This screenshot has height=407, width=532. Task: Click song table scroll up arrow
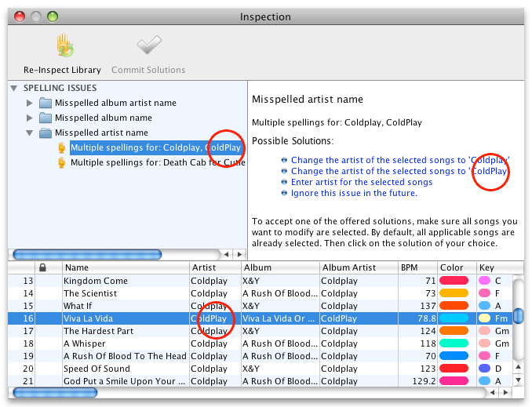[x=518, y=367]
